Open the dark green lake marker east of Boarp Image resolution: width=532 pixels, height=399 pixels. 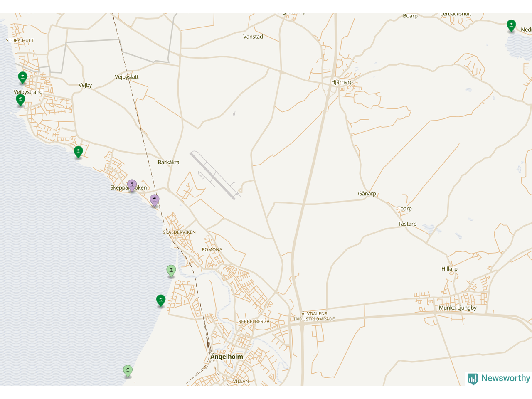click(x=511, y=26)
